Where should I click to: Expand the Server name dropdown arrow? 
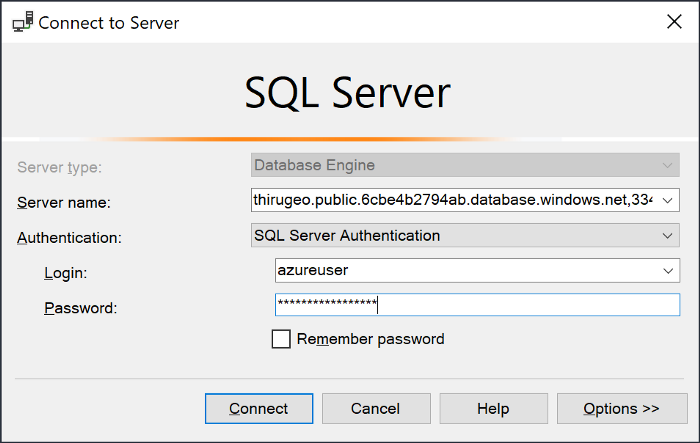(x=667, y=200)
